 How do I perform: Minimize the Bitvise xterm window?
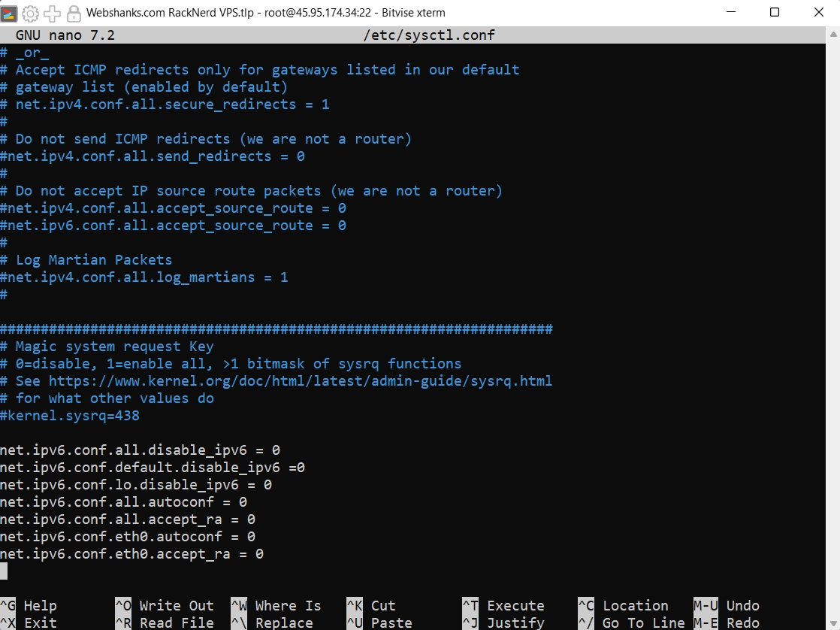coord(731,13)
